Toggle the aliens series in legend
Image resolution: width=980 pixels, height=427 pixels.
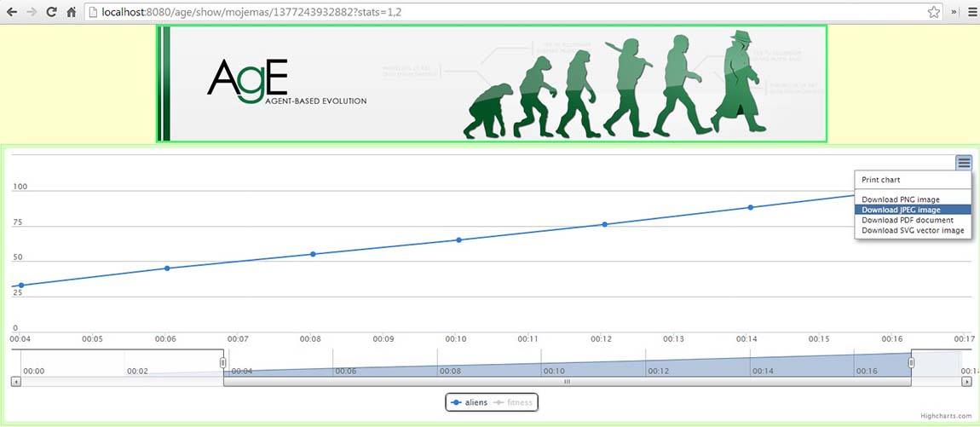click(x=470, y=402)
